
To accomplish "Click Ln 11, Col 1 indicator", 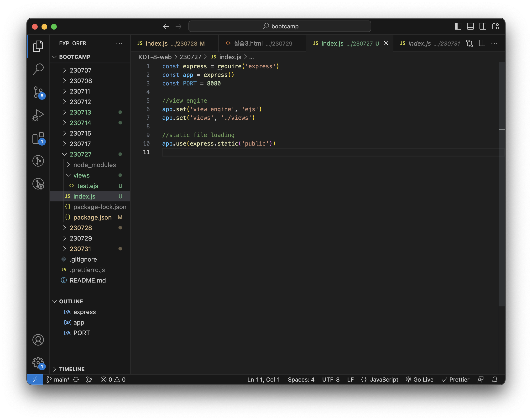I will (x=264, y=379).
